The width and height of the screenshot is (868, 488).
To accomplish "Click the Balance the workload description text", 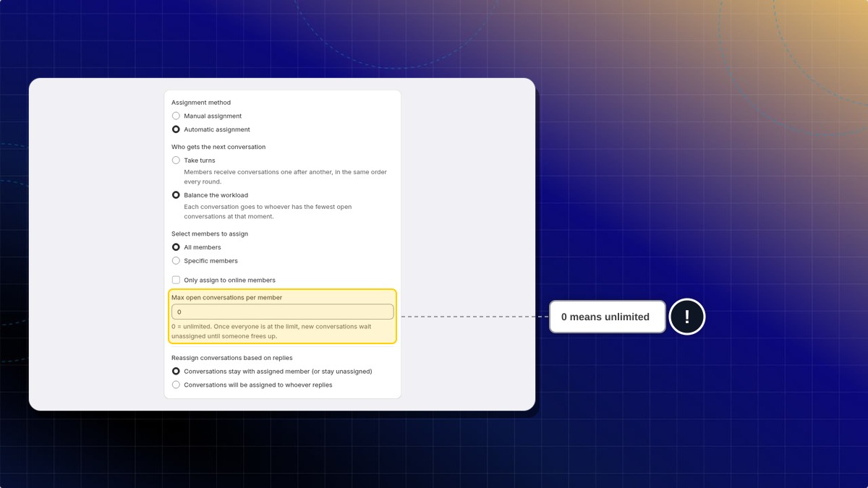I will [x=268, y=212].
